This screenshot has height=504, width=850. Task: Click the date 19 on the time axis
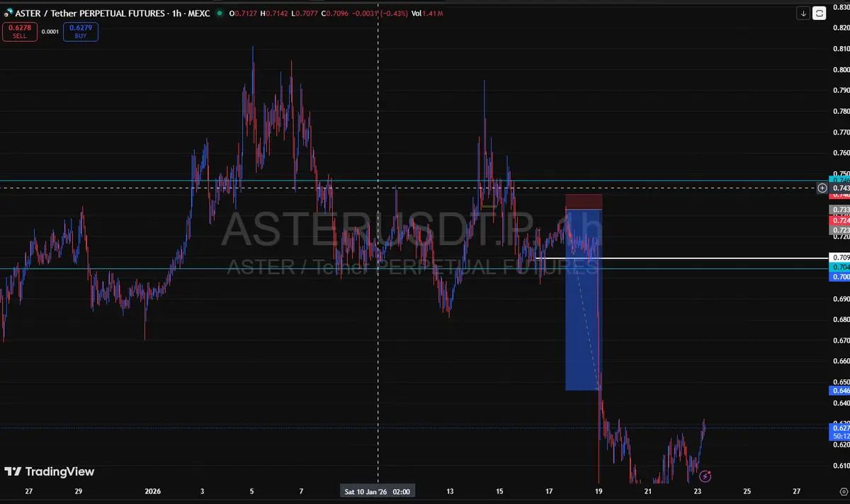click(x=599, y=491)
